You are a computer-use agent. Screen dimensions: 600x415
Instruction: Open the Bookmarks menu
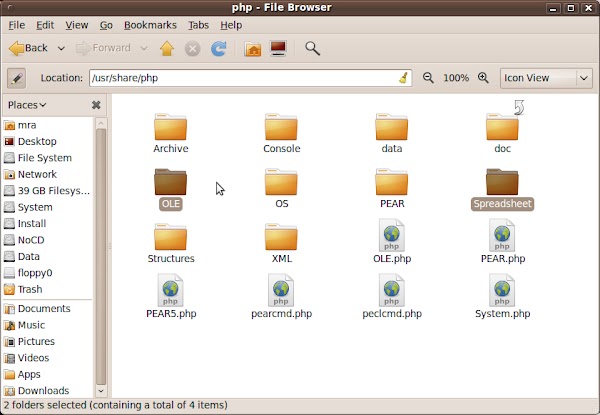click(x=150, y=25)
